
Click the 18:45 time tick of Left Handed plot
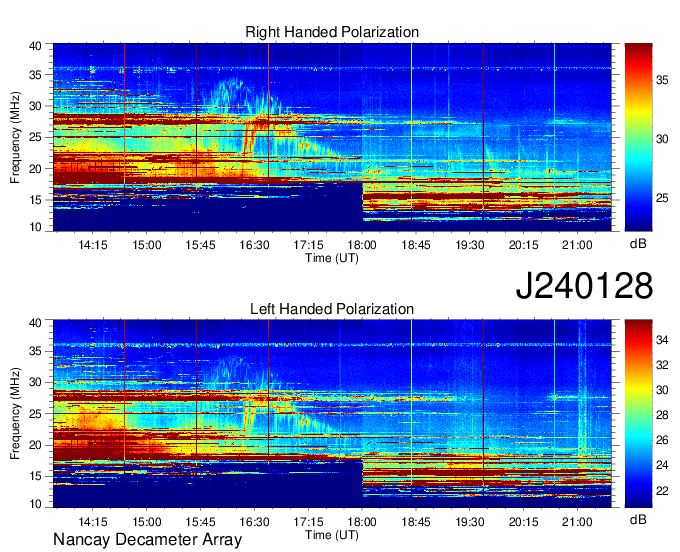pos(416,522)
